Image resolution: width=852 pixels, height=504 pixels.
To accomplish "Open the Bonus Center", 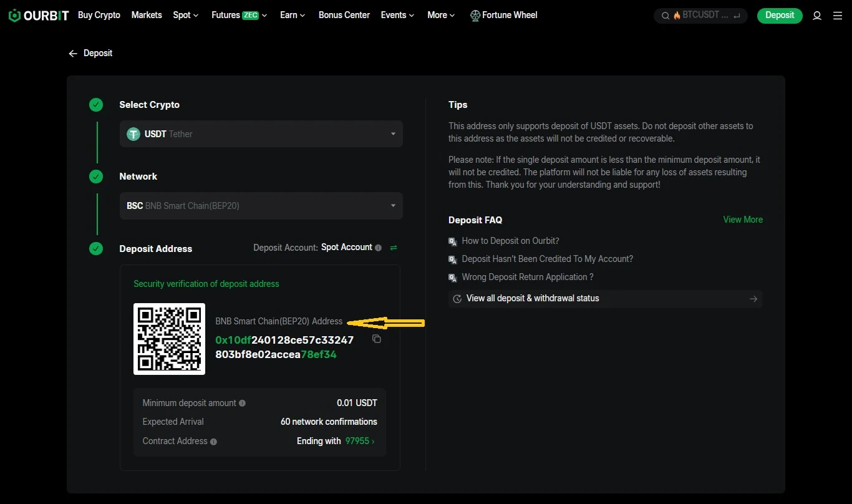I will click(344, 15).
